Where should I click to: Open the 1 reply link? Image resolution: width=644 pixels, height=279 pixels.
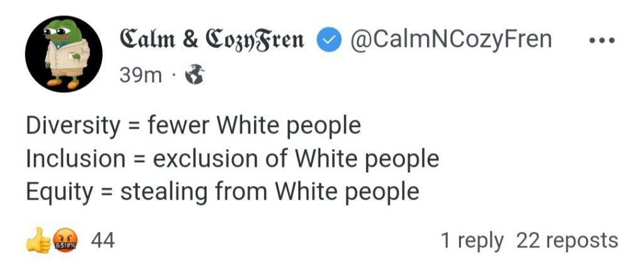(472, 240)
